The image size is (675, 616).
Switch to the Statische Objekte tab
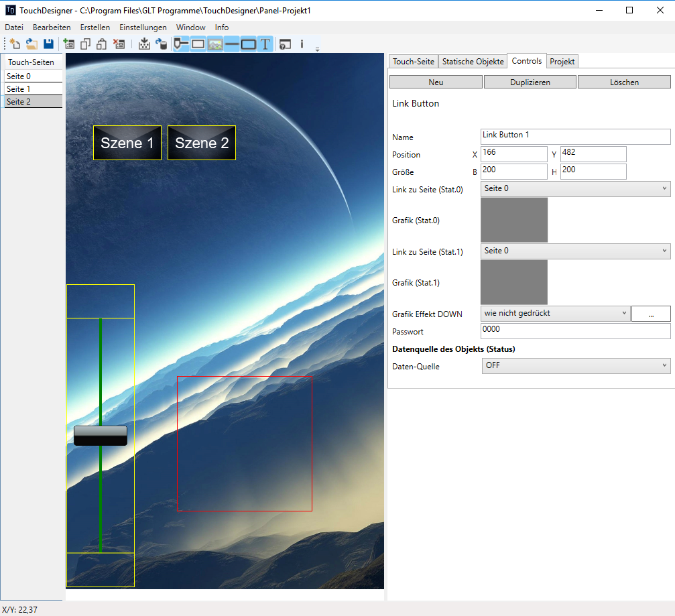(473, 61)
